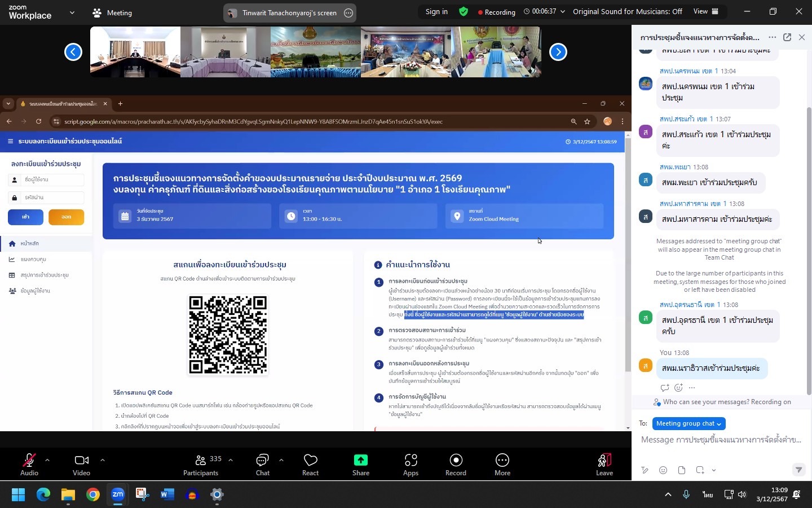Viewport: 812px width, 508px height.
Task: Unmute the Audio microphone button
Action: tap(29, 464)
